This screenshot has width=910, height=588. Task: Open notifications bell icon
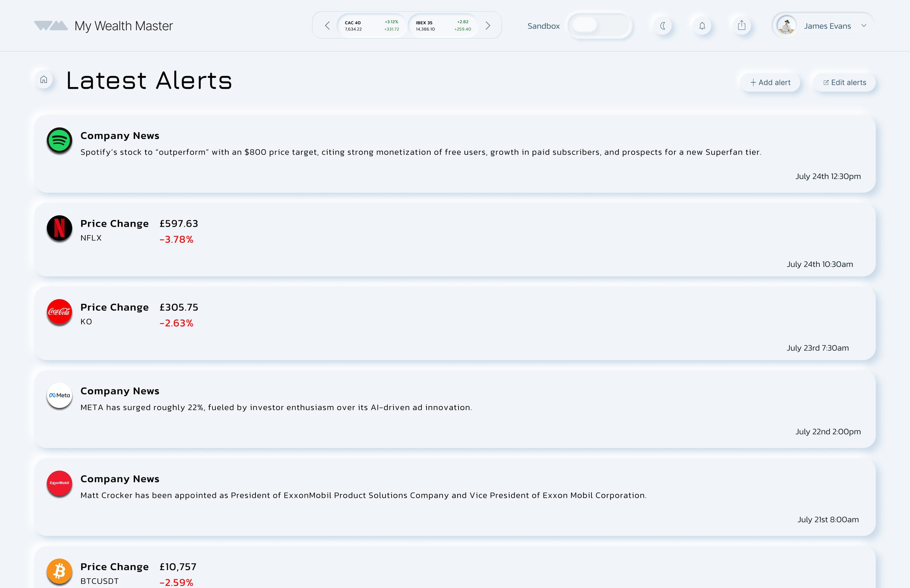702,25
